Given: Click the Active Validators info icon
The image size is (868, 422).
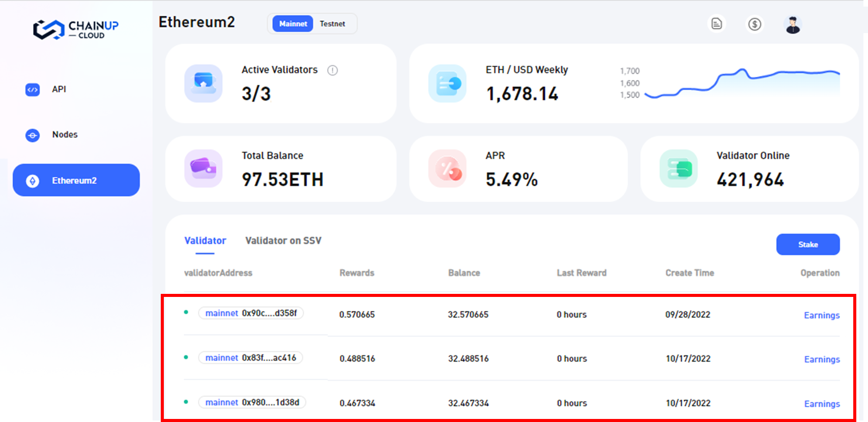Looking at the screenshot, I should click(x=332, y=70).
